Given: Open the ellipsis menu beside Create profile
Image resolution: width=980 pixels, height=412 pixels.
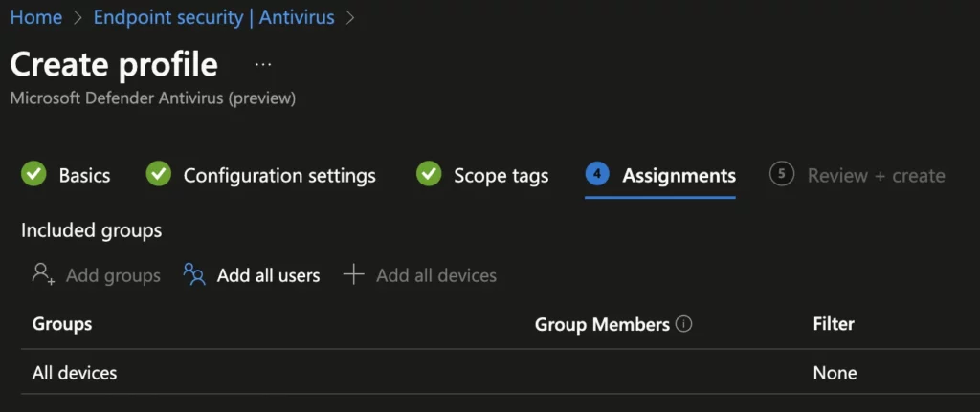Looking at the screenshot, I should tap(263, 64).
